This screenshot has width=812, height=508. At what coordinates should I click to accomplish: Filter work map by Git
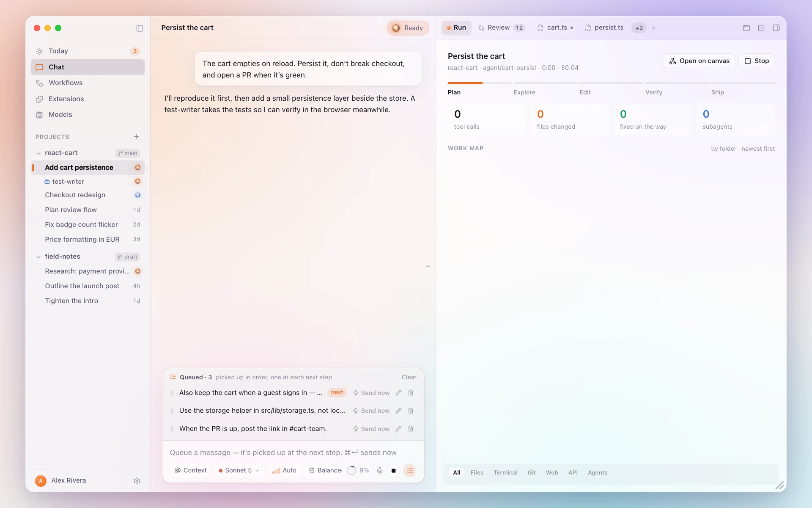532,473
